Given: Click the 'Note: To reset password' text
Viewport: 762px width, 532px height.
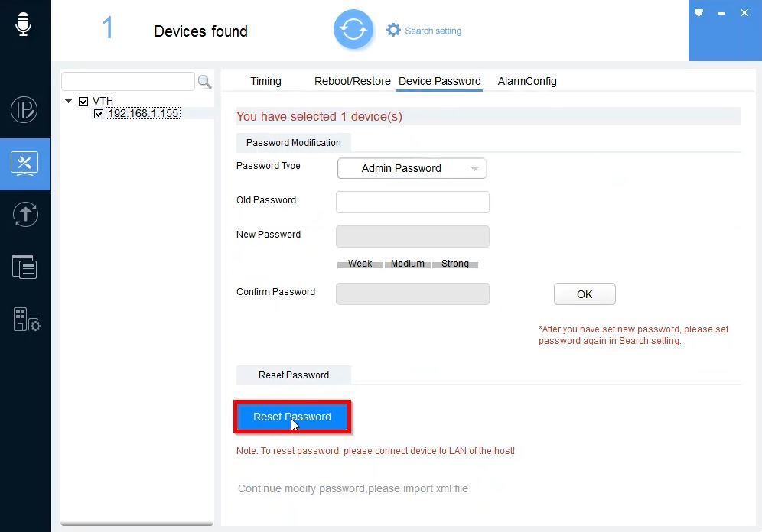Looking at the screenshot, I should pos(375,451).
